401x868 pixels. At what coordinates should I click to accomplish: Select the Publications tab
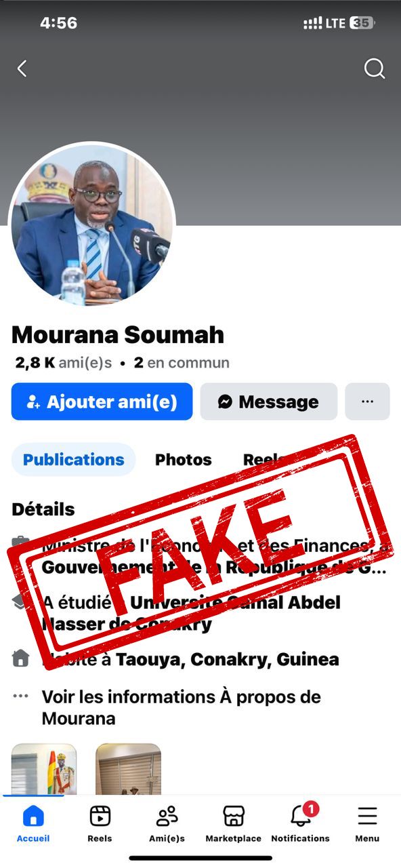74,459
